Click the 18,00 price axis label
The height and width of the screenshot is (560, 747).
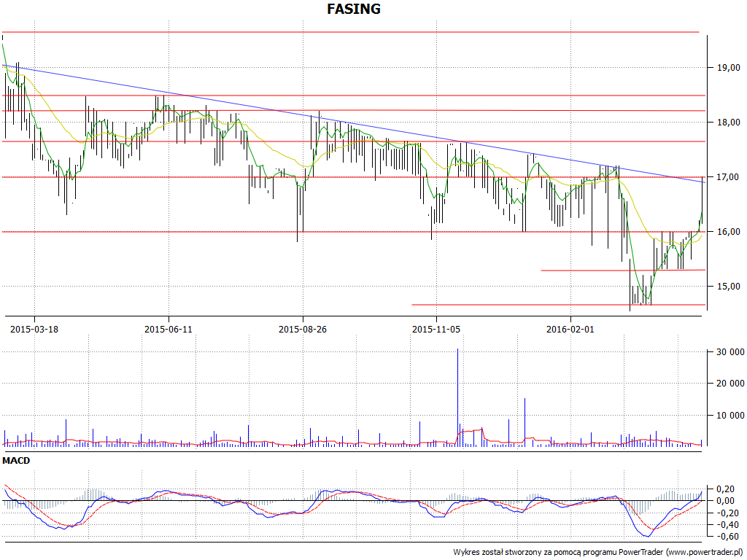click(729, 122)
